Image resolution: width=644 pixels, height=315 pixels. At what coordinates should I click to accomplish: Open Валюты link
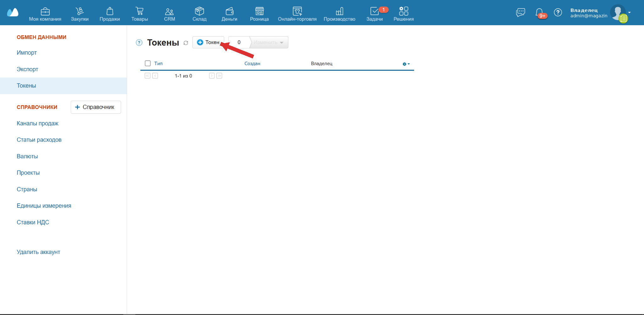click(x=27, y=156)
